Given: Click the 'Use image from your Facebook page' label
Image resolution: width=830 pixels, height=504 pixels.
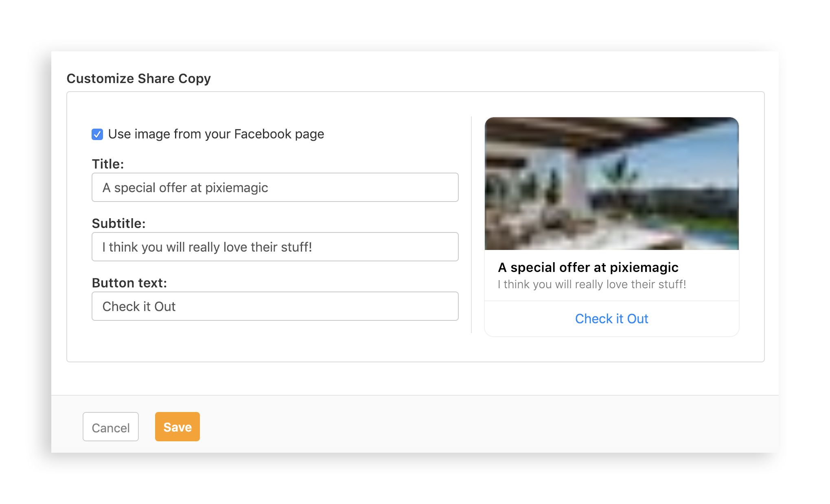Looking at the screenshot, I should (x=216, y=134).
